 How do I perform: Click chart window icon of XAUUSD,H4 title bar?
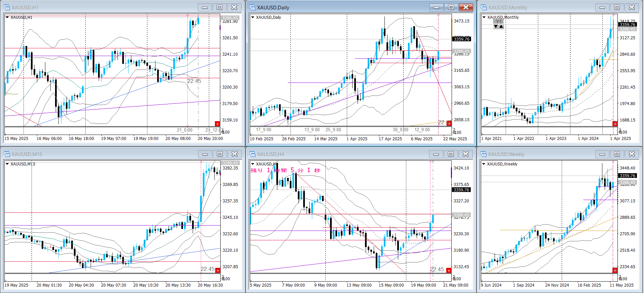[252, 154]
